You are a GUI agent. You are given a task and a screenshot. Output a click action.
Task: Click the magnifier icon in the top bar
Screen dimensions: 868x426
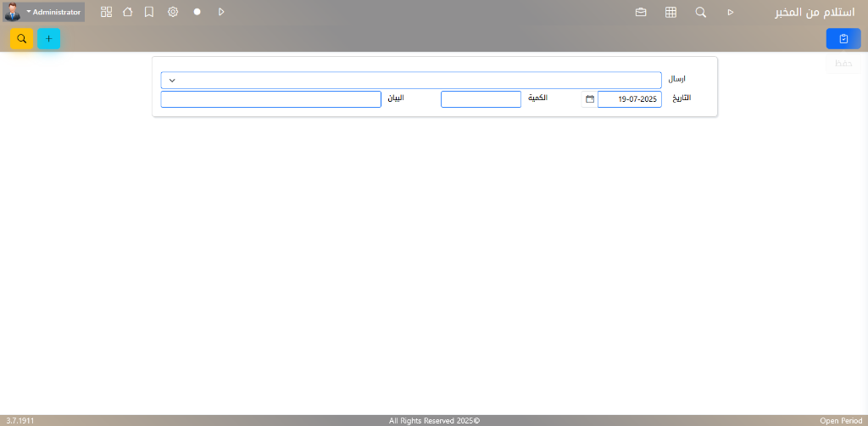pos(700,13)
